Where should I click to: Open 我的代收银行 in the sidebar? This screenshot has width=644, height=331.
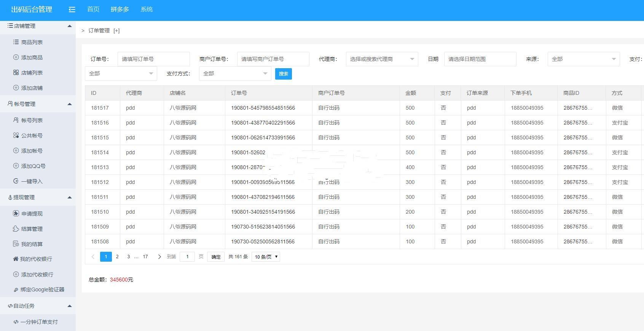(36, 259)
